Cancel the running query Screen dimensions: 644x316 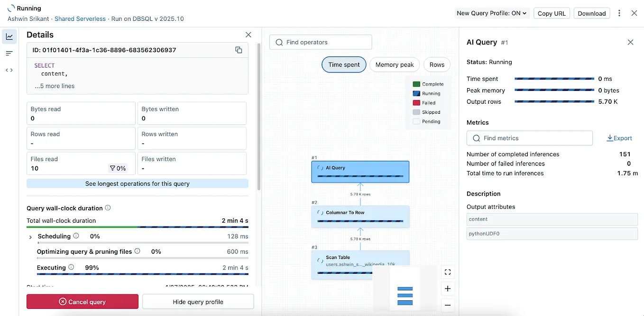[82, 301]
